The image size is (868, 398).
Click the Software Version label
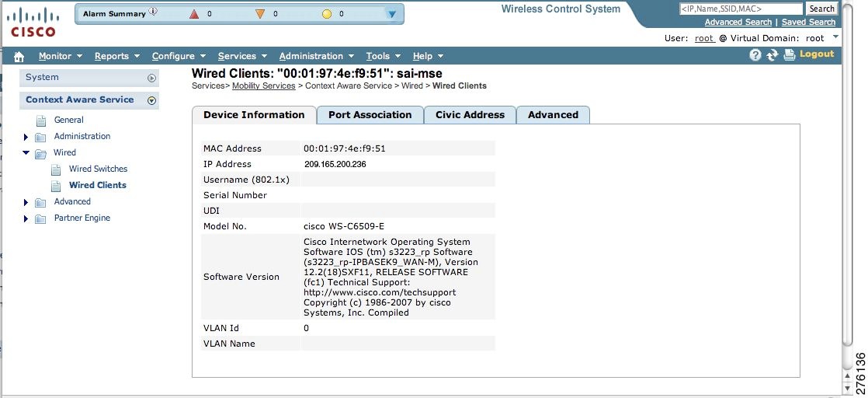[241, 277]
